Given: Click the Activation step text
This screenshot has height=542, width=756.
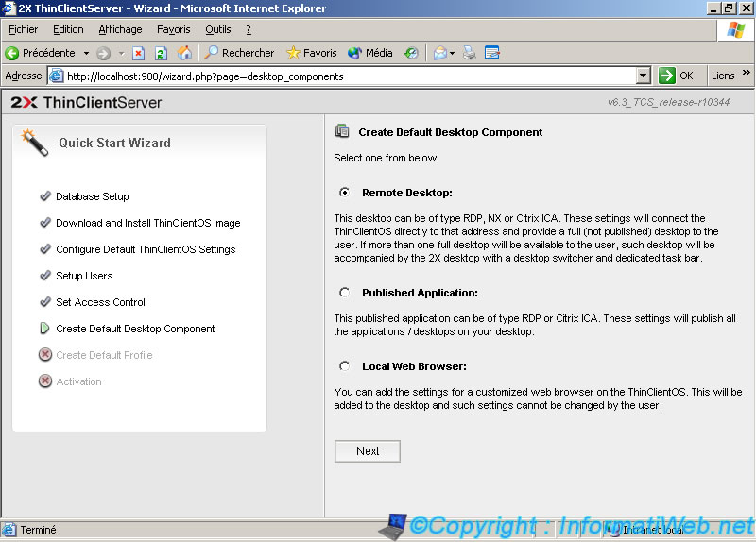Looking at the screenshot, I should [78, 381].
